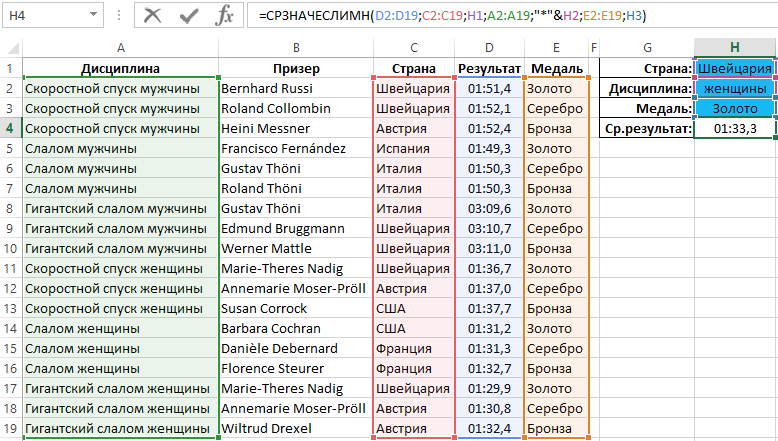
Task: Expand the Name Box dropdown arrow
Action: pos(93,16)
